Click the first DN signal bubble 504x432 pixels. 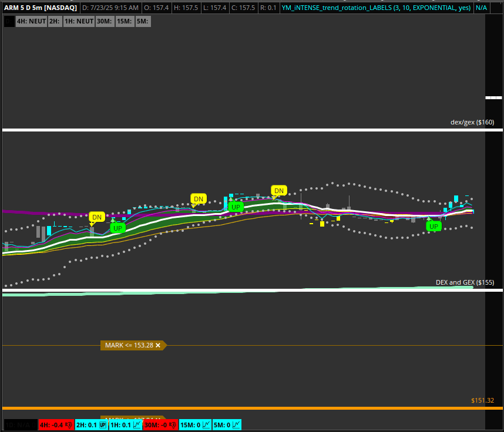(x=97, y=217)
